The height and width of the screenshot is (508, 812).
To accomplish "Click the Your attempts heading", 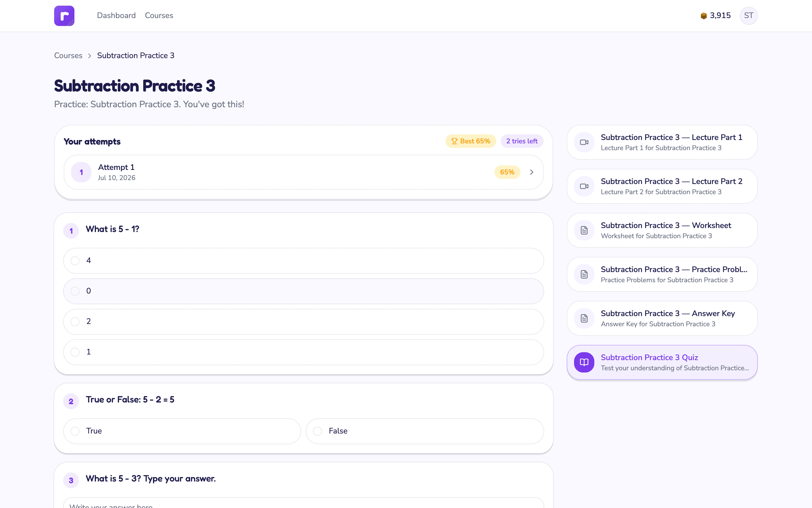I will [x=92, y=141].
